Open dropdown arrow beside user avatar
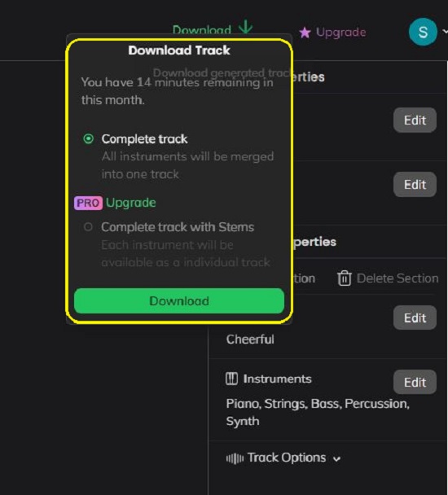The height and width of the screenshot is (495, 448). [x=445, y=31]
